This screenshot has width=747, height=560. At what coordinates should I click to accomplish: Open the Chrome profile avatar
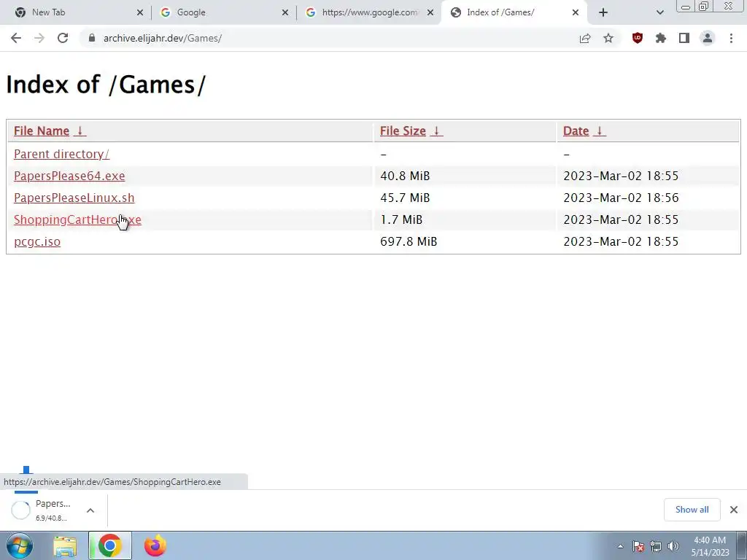[708, 38]
